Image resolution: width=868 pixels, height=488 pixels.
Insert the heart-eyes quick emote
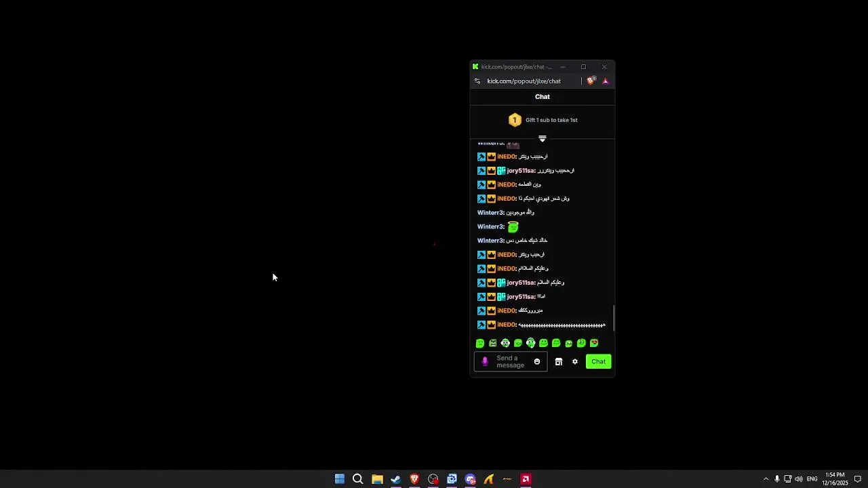click(594, 343)
